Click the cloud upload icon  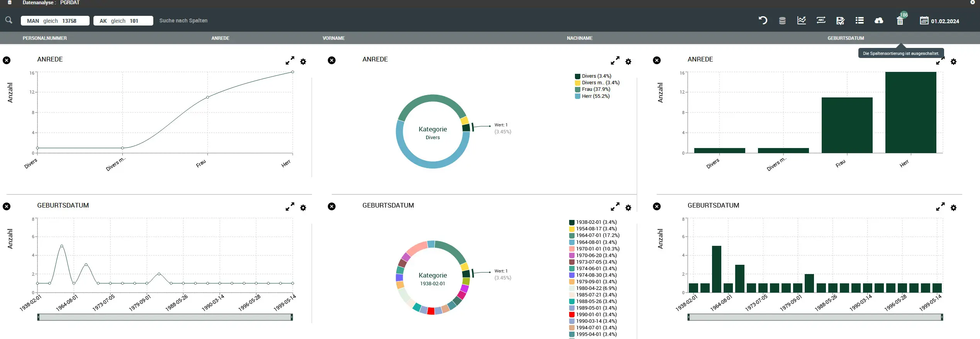(x=879, y=20)
